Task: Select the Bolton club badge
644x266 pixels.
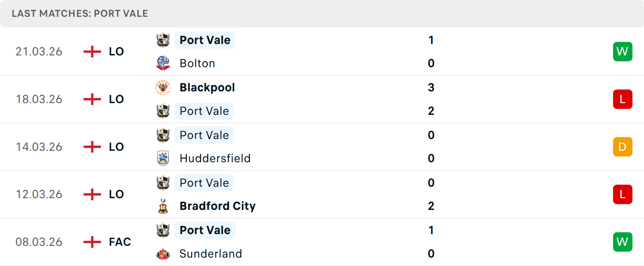Action: 163,63
